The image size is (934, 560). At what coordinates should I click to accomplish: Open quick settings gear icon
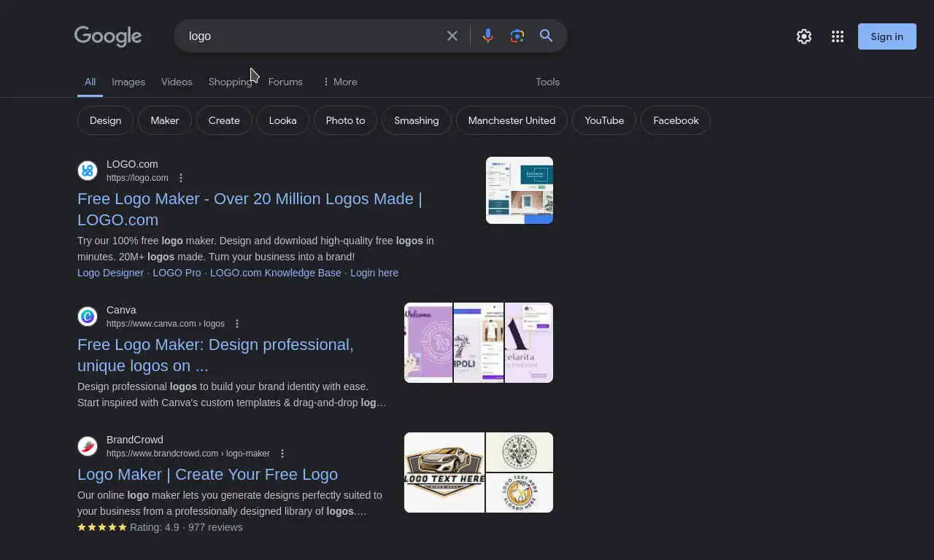804,36
